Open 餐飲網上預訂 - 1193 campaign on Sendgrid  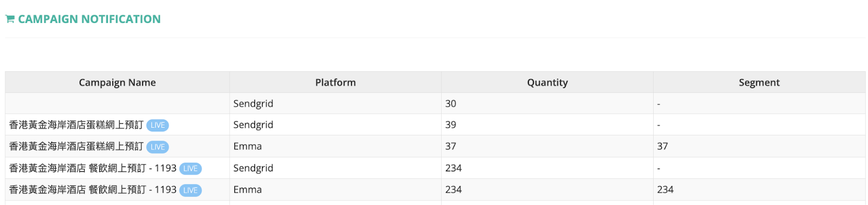[93, 168]
